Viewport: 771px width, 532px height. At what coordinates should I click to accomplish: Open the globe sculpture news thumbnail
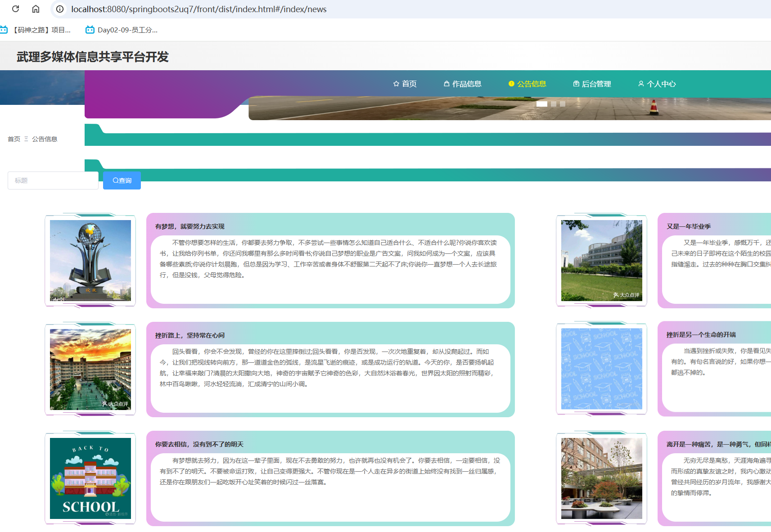[x=90, y=261]
